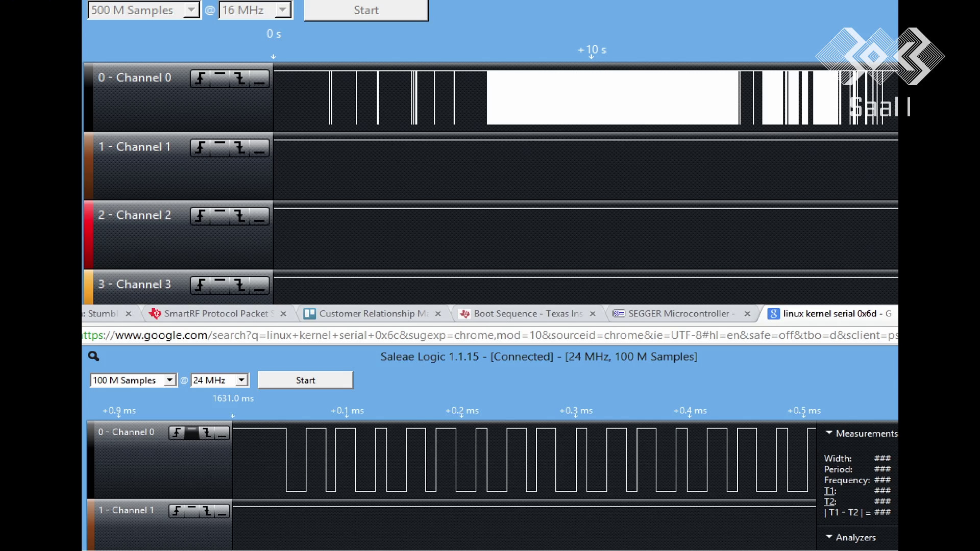Click the Google favicon on linux kernel tab
Screen dimensions: 980x551
pyautogui.click(x=774, y=314)
